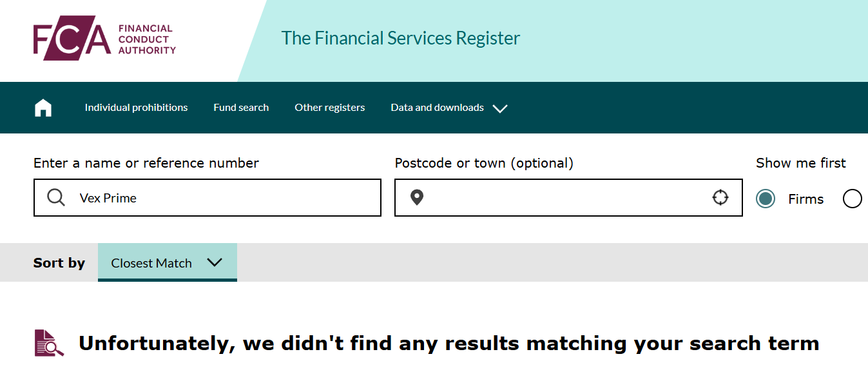Open Other registers link
The image size is (868, 372).
tap(330, 108)
